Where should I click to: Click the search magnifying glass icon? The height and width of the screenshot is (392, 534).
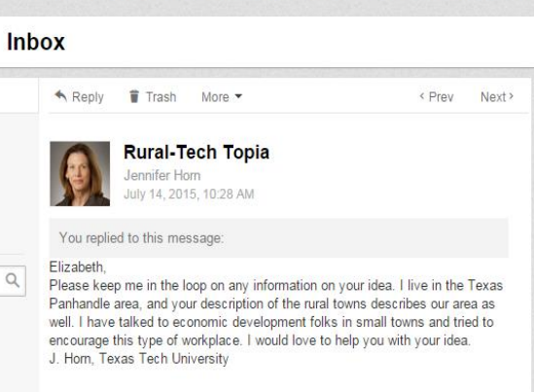(x=13, y=280)
